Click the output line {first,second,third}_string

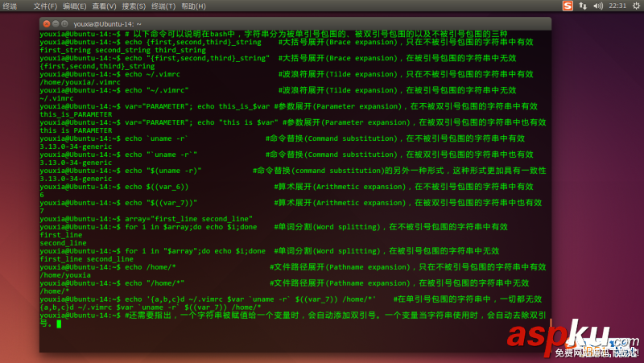click(x=97, y=66)
